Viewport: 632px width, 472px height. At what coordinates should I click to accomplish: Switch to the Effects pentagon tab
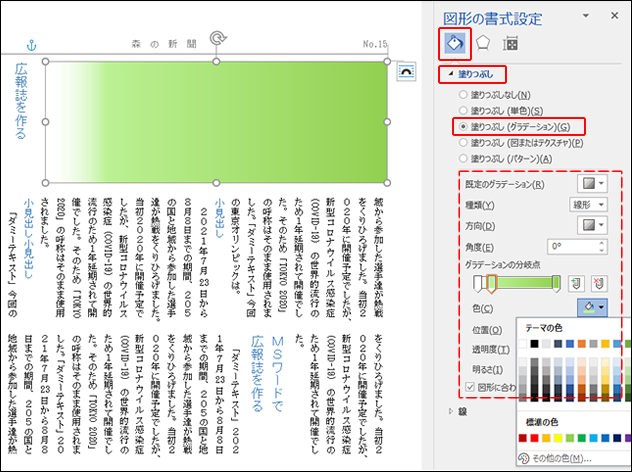pyautogui.click(x=481, y=43)
